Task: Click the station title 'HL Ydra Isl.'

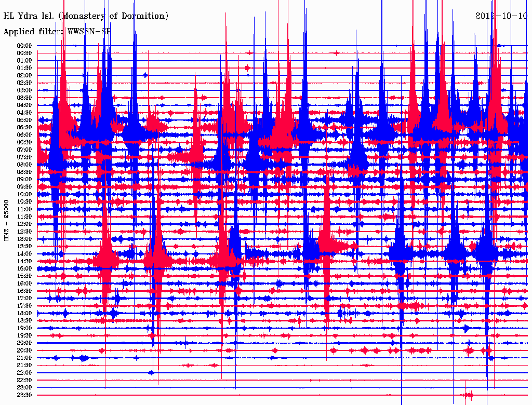Action: pos(29,16)
